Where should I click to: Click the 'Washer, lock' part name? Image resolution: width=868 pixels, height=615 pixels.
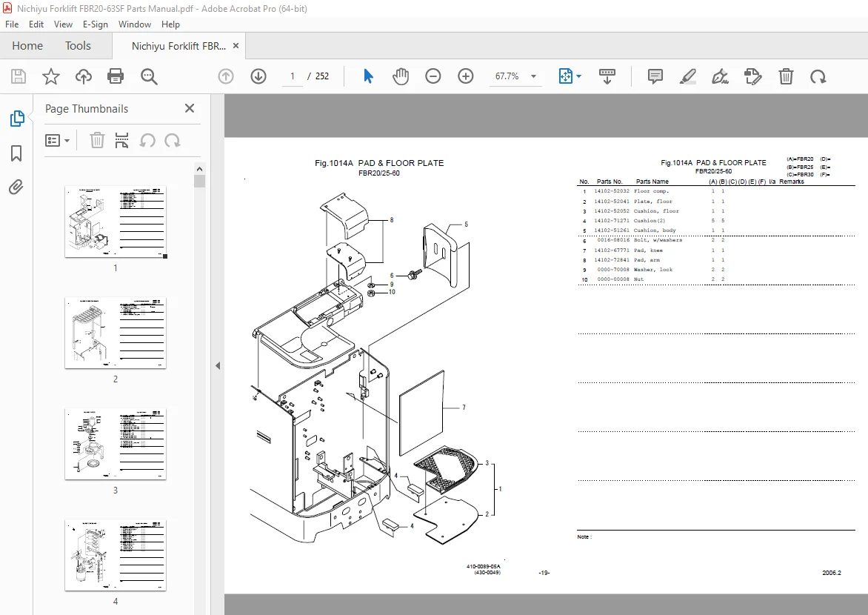tap(653, 270)
